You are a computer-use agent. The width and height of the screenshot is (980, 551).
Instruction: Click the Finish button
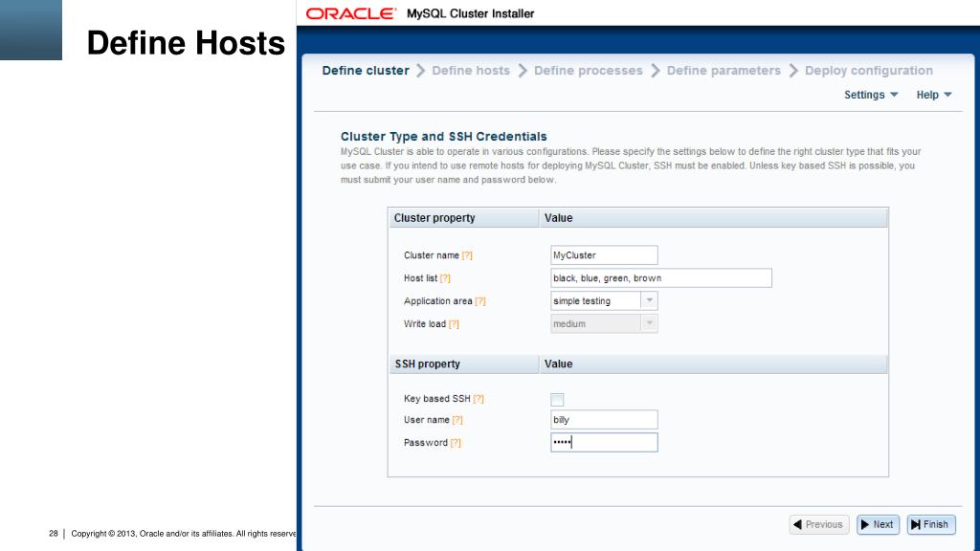point(930,525)
